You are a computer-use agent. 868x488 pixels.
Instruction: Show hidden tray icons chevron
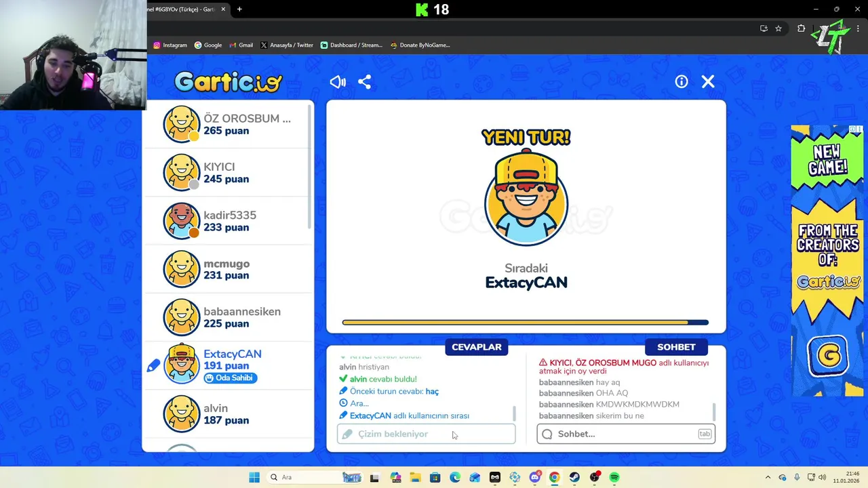[768, 477]
